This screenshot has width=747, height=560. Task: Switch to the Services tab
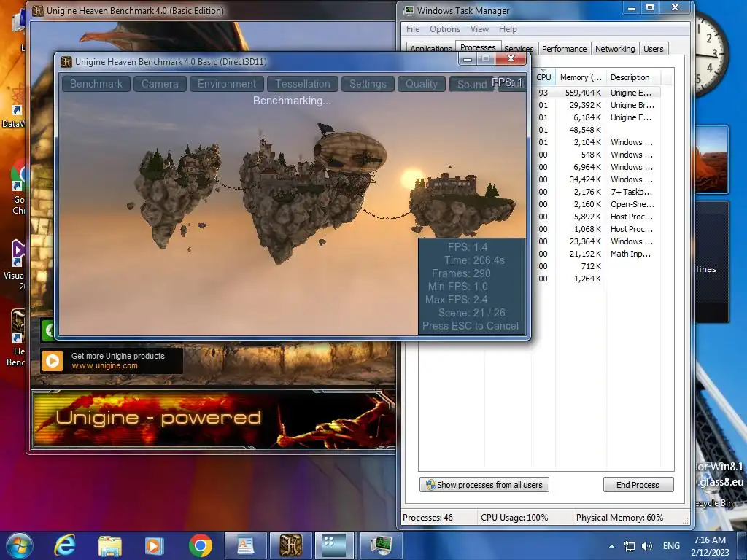pyautogui.click(x=519, y=49)
